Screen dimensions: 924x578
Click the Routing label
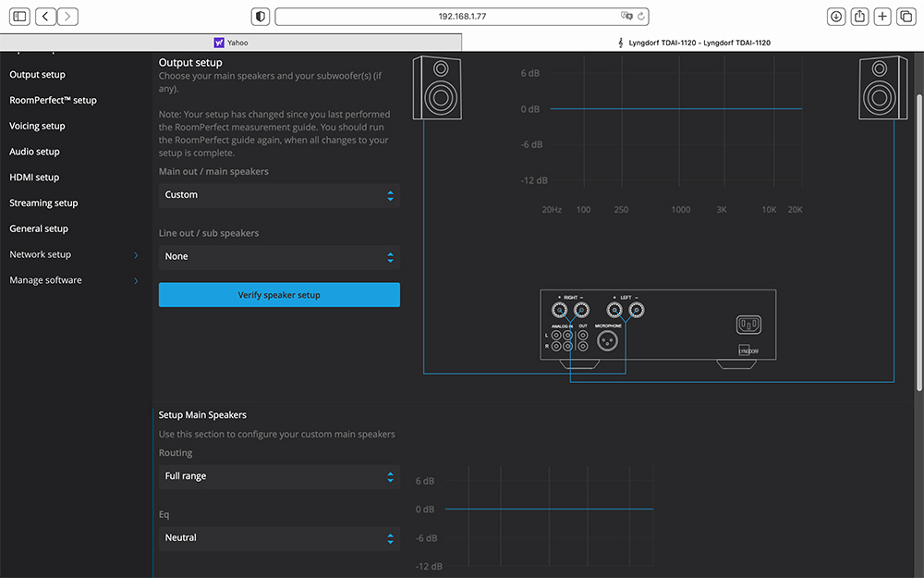tap(176, 453)
